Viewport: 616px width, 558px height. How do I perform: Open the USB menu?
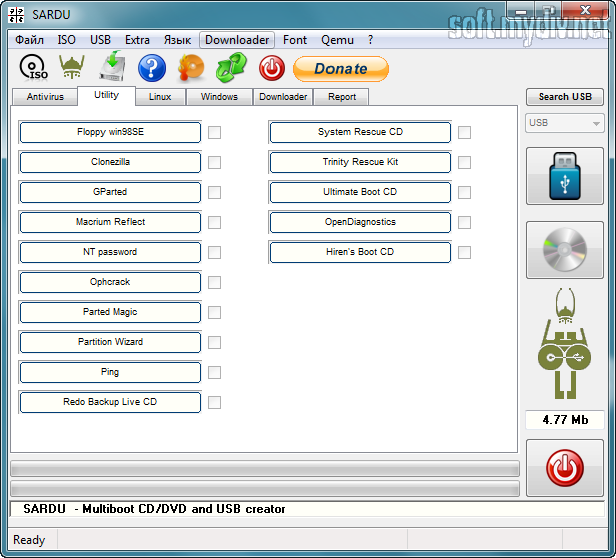tap(100, 40)
